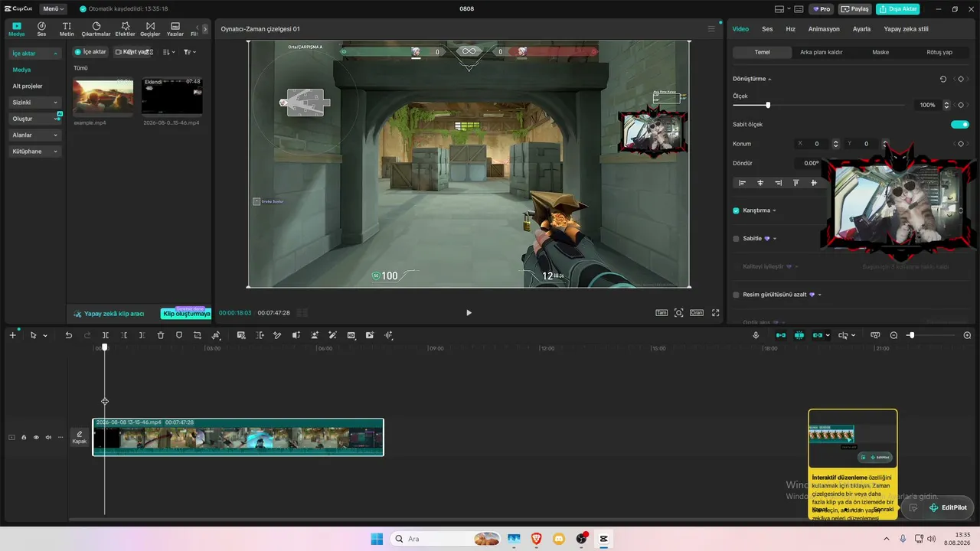Show more media tabs with the right arrow
980x551 pixels.
[205, 29]
